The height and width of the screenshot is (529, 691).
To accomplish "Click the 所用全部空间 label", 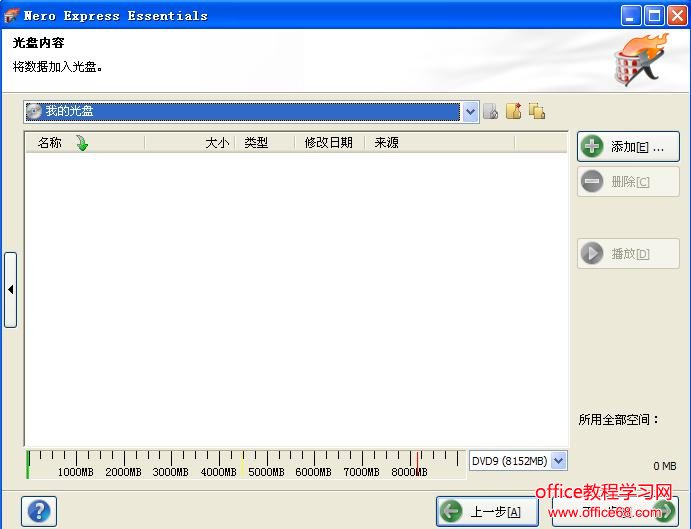I will (618, 419).
